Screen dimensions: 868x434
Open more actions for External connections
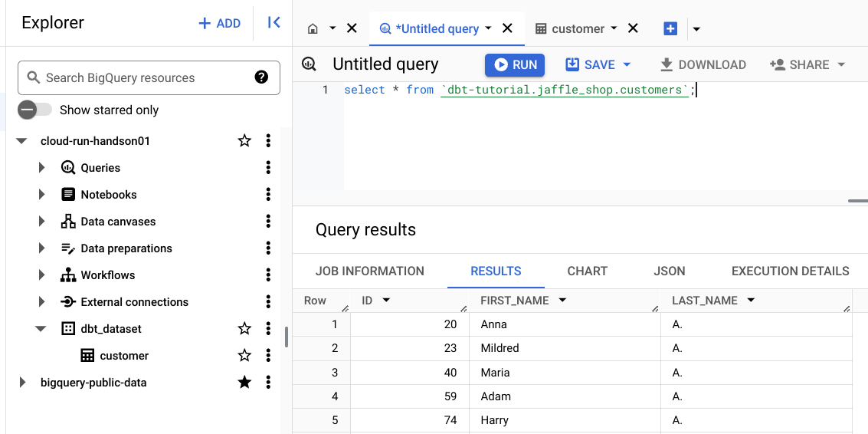pos(268,301)
